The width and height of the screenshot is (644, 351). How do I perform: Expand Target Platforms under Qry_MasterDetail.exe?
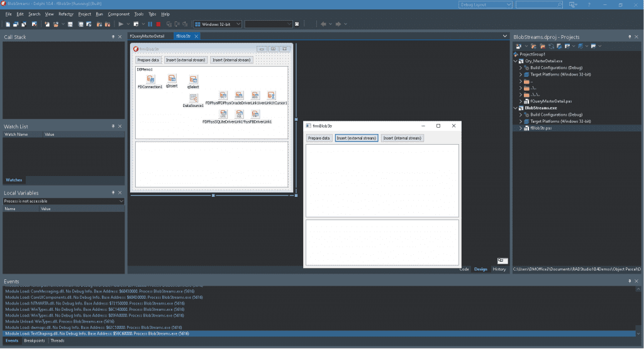pos(521,74)
